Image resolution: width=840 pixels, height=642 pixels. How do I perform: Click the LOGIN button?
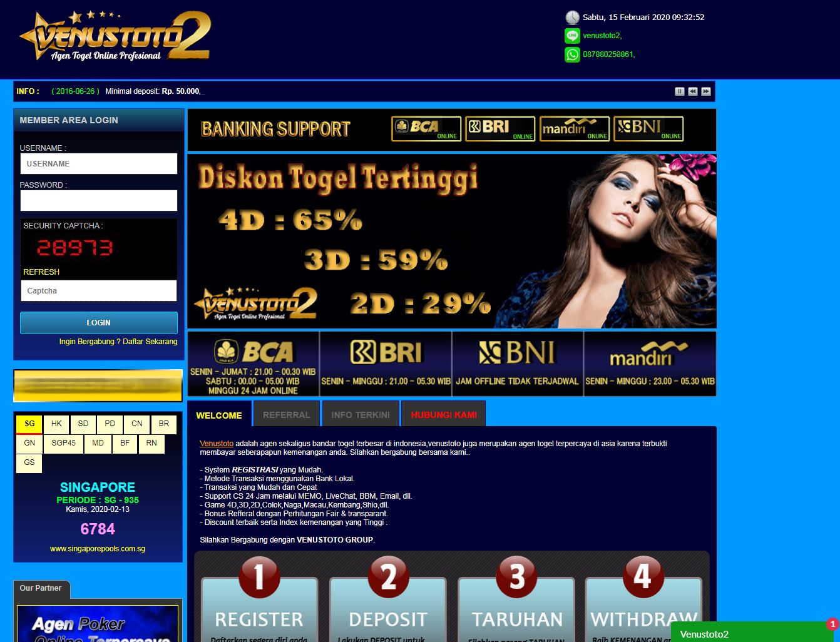click(98, 322)
